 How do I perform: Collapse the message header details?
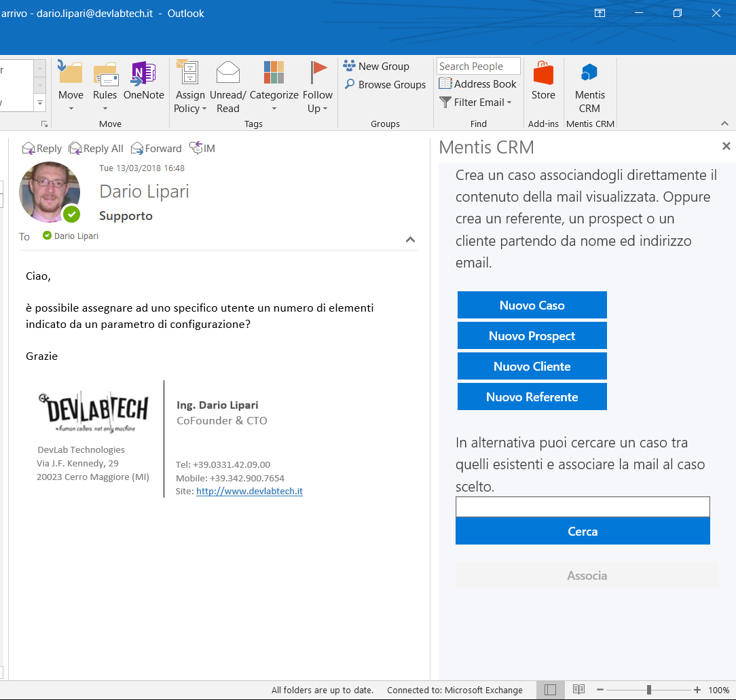410,240
